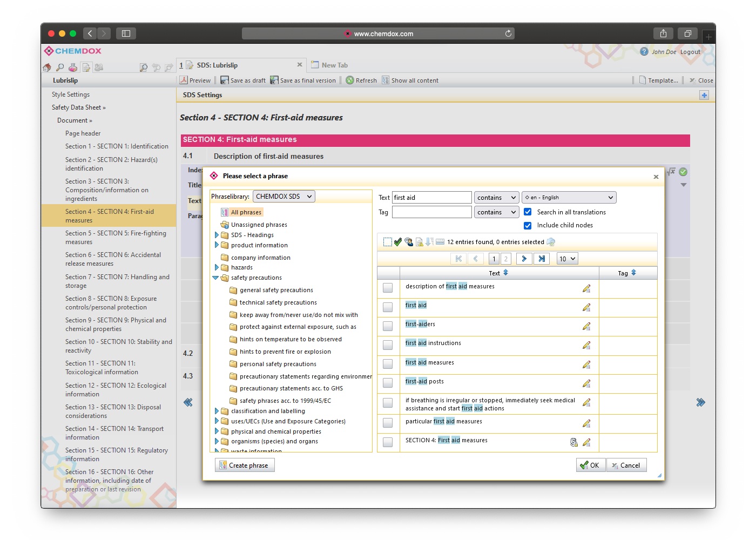Expand the 'product information' tree node
The width and height of the screenshot is (756, 540).
217,245
